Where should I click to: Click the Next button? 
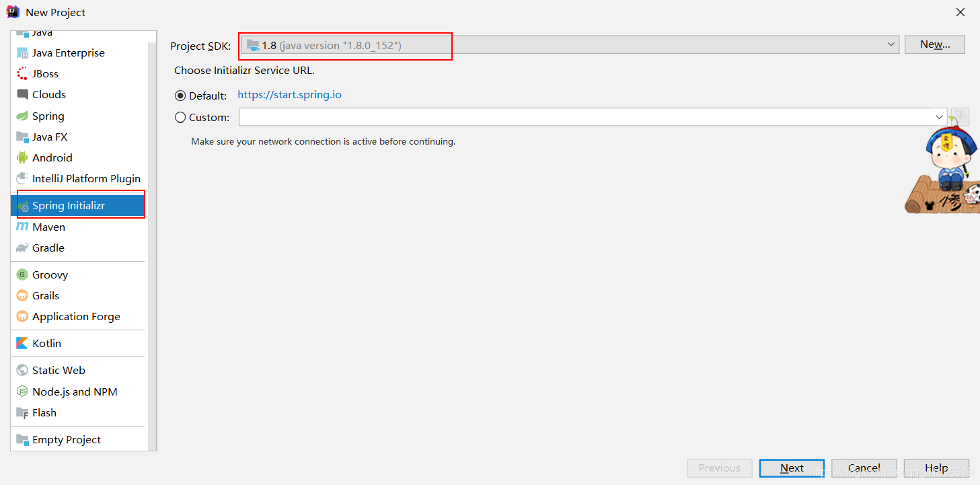(x=792, y=468)
